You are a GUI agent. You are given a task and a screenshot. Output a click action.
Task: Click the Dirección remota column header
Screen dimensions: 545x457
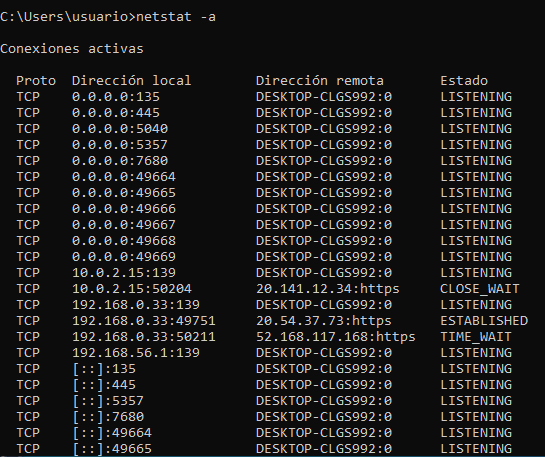coord(320,81)
